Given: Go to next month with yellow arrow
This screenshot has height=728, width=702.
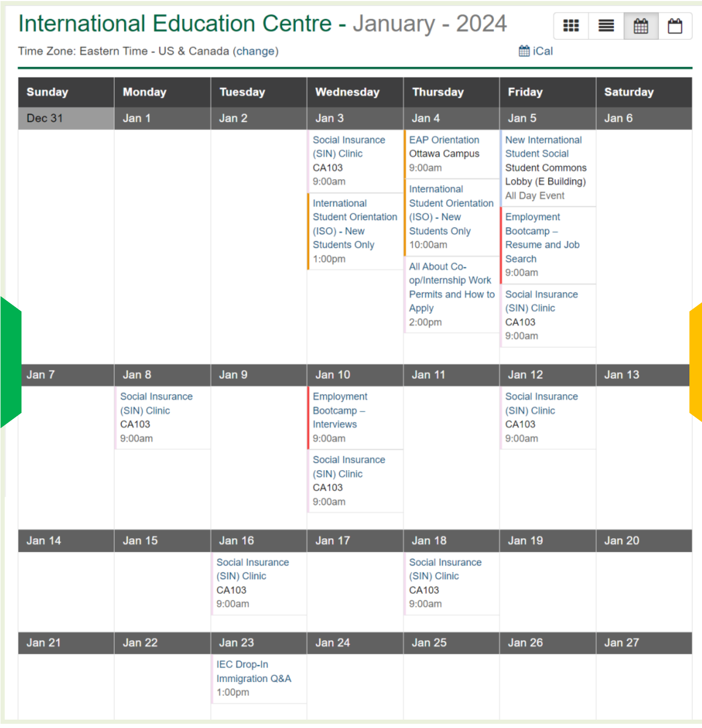Looking at the screenshot, I should click(x=695, y=362).
